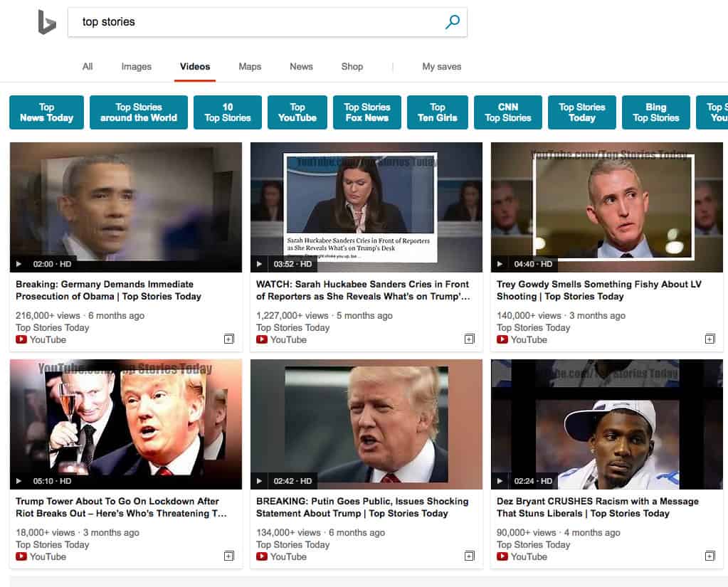This screenshot has height=587, width=728.
Task: Open Breaking: Germany Demands Immediate Prosecution title
Action: point(108,290)
